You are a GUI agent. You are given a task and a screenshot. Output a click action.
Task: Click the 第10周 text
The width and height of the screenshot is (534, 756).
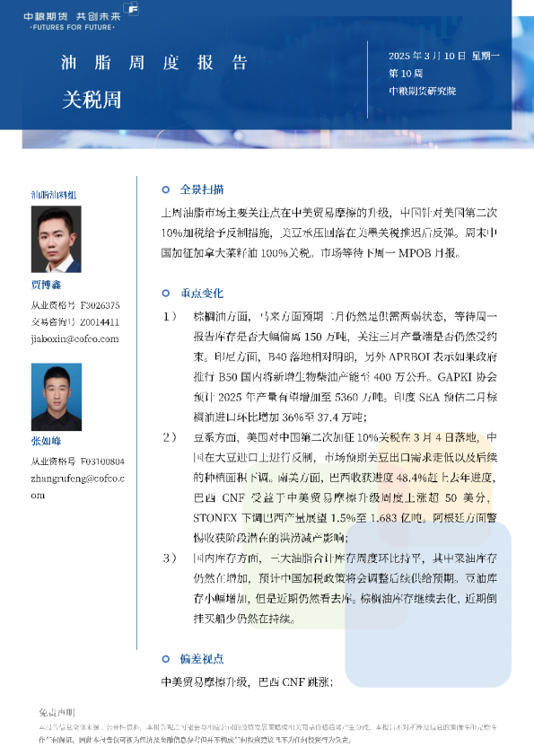tap(406, 74)
